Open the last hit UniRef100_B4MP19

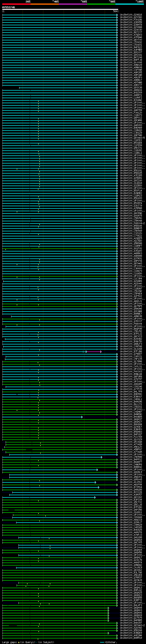tap(131, 638)
